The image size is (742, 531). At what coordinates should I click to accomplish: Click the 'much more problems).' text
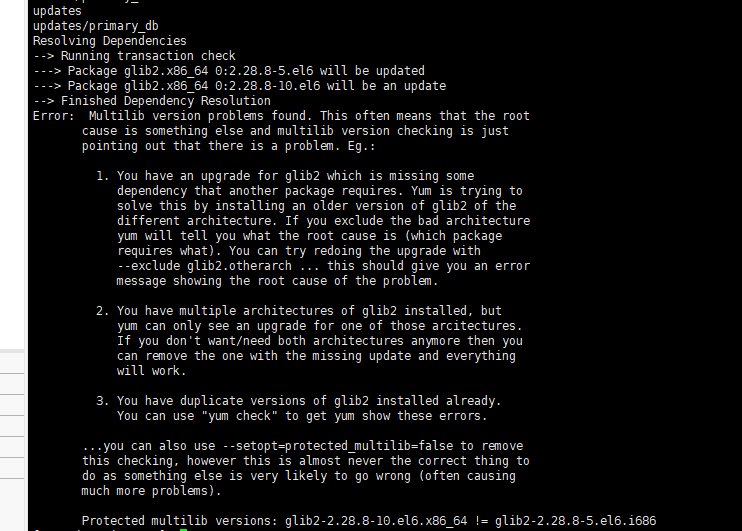point(151,491)
